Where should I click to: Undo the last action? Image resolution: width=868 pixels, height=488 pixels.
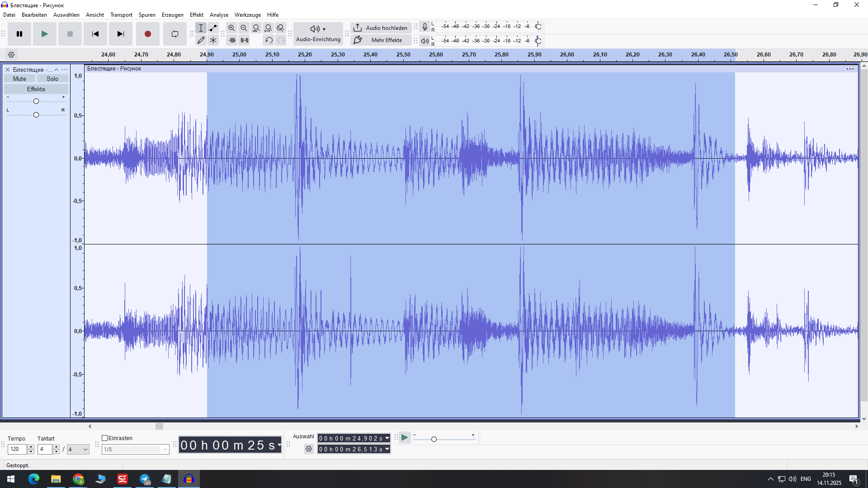pyautogui.click(x=269, y=40)
